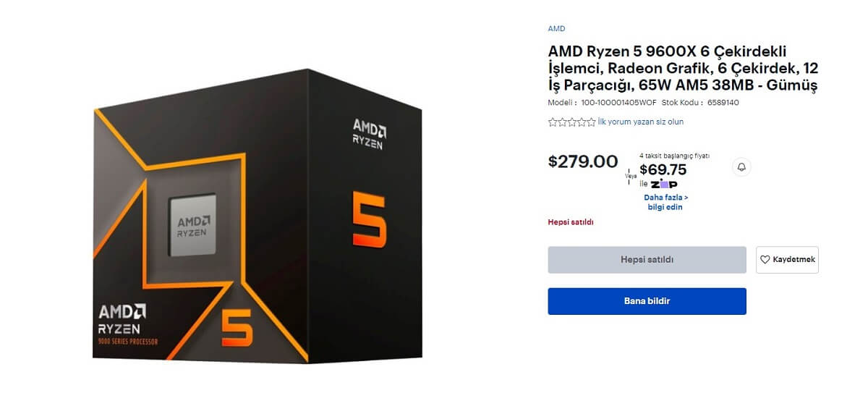The height and width of the screenshot is (393, 868).
Task: Select the fifth rating star
Action: click(590, 122)
